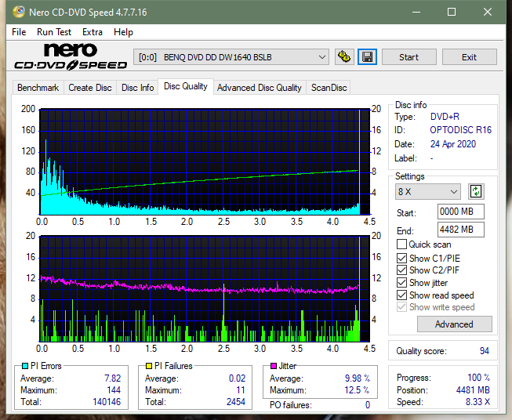Uncheck the Show jitter checkbox

pos(401,283)
